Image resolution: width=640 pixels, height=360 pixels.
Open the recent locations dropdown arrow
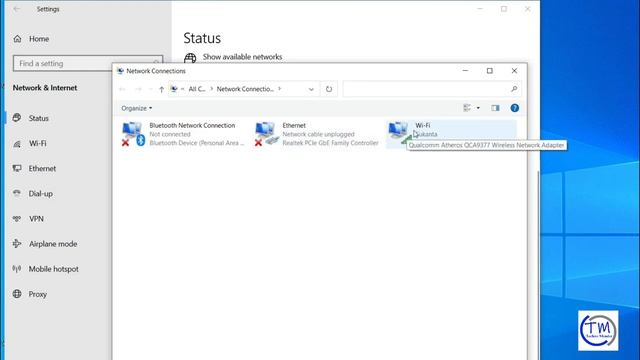coord(150,89)
